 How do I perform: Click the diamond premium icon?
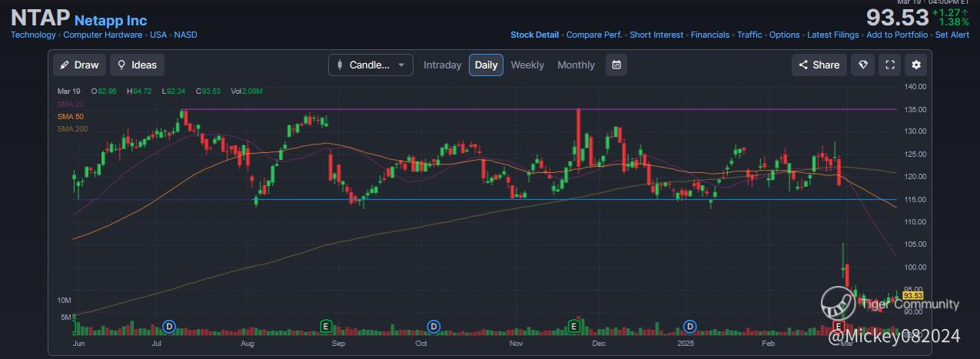click(862, 65)
